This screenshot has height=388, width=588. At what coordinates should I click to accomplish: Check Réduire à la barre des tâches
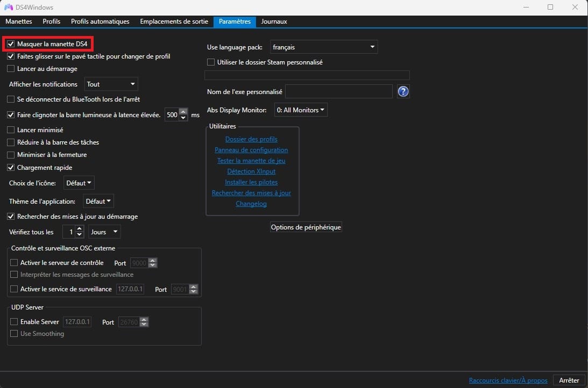(x=11, y=142)
